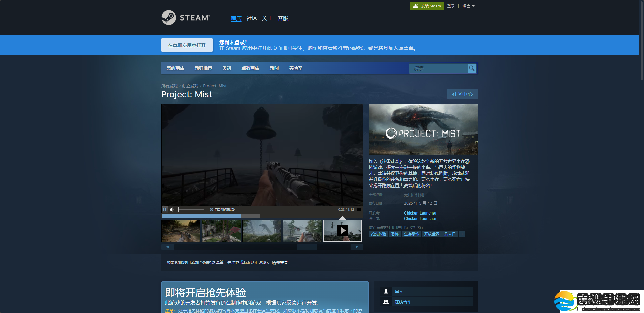The height and width of the screenshot is (313, 644).
Task: Click the 0:28 / 1:12 video time display
Action: pos(346,210)
